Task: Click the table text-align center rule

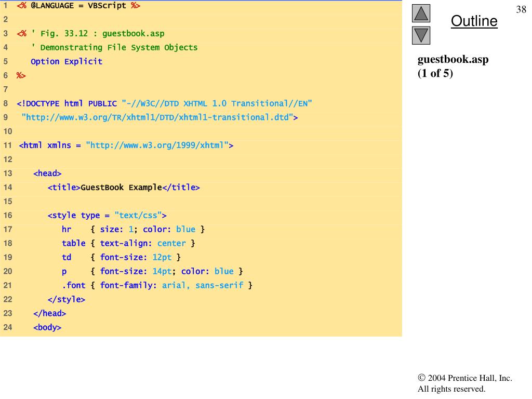Action: coord(129,243)
